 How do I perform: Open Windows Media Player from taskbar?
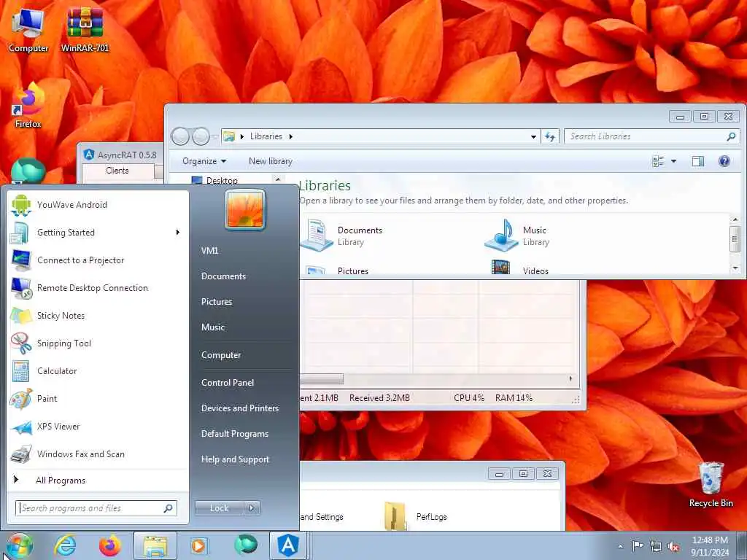click(198, 545)
